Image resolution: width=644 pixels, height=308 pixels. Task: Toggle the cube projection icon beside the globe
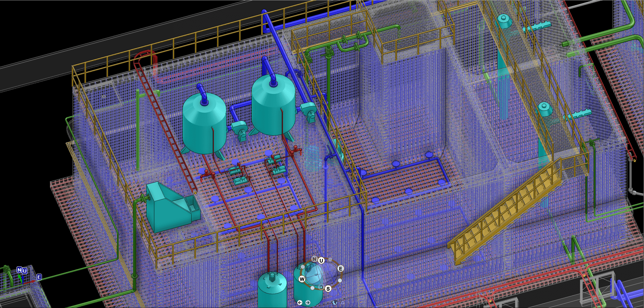(x=342, y=303)
